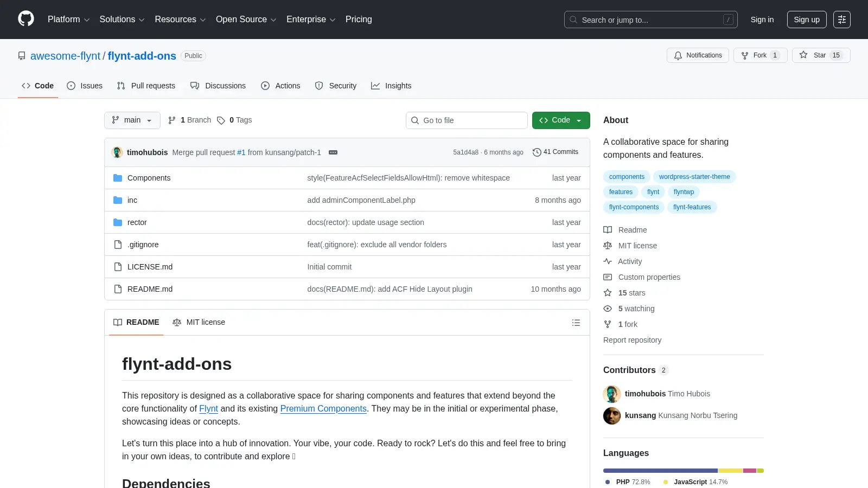Expand the Platform menu
The image size is (868, 488).
(68, 20)
